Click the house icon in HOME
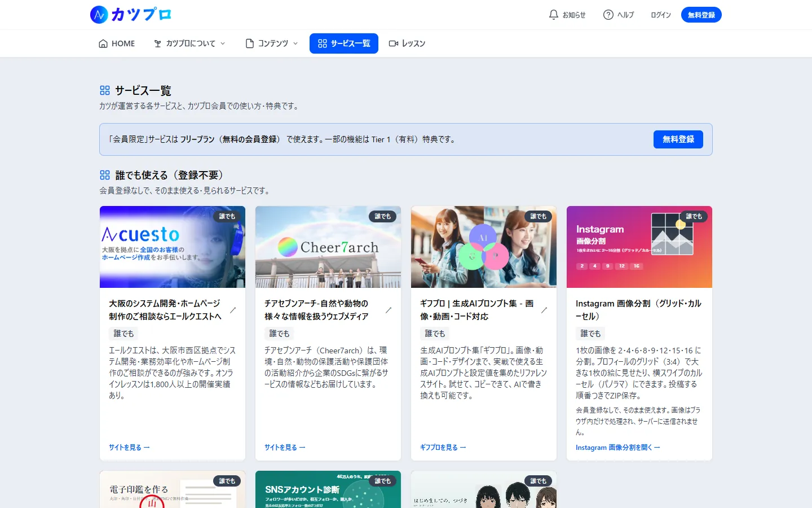The height and width of the screenshot is (508, 812). pos(103,43)
